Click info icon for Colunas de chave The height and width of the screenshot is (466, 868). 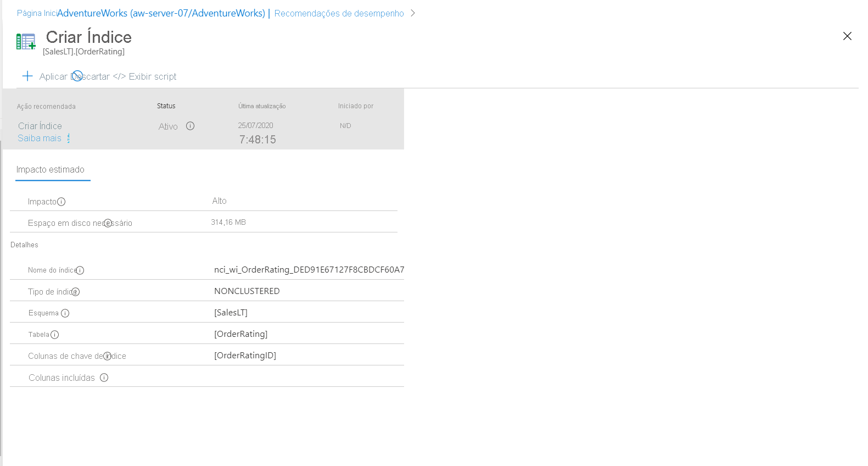(108, 356)
